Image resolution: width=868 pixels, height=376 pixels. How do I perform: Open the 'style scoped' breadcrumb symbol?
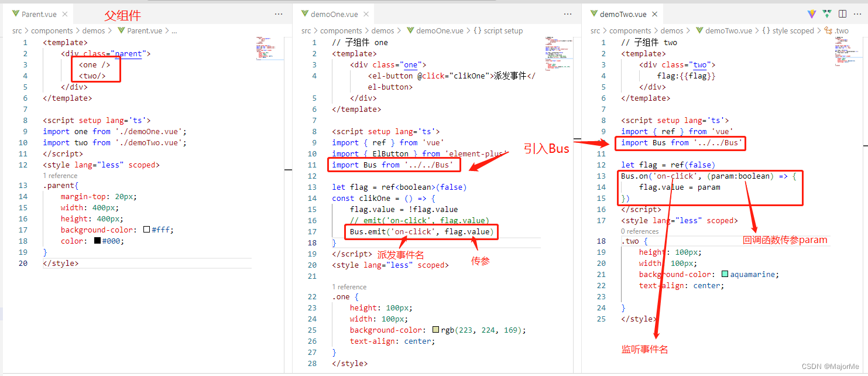[788, 30]
